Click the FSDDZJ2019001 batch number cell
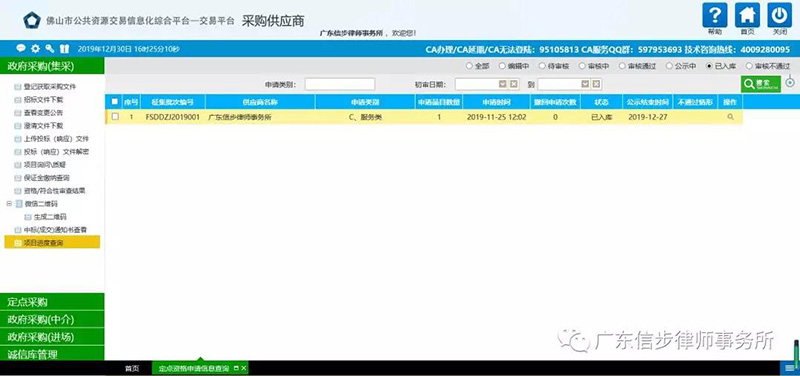Image resolution: width=800 pixels, height=376 pixels. (172, 117)
